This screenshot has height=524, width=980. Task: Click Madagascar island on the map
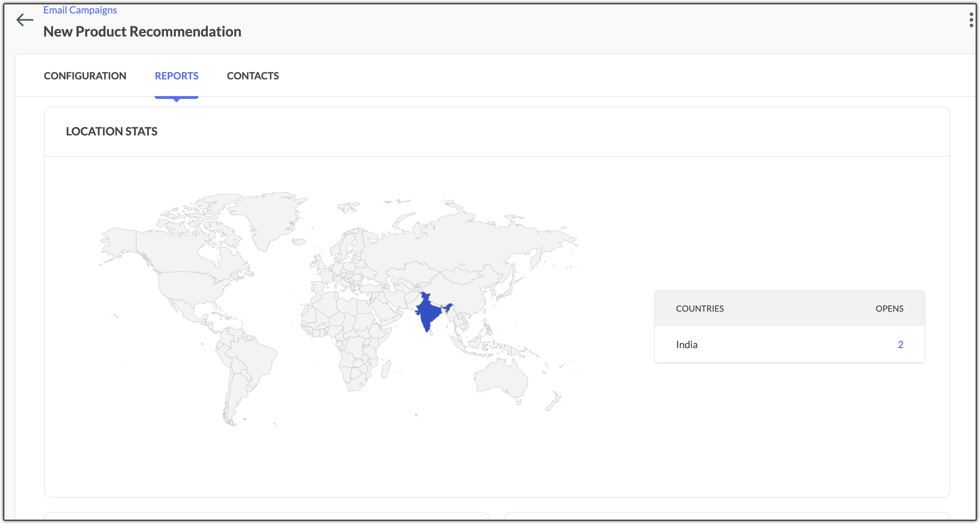tap(386, 369)
